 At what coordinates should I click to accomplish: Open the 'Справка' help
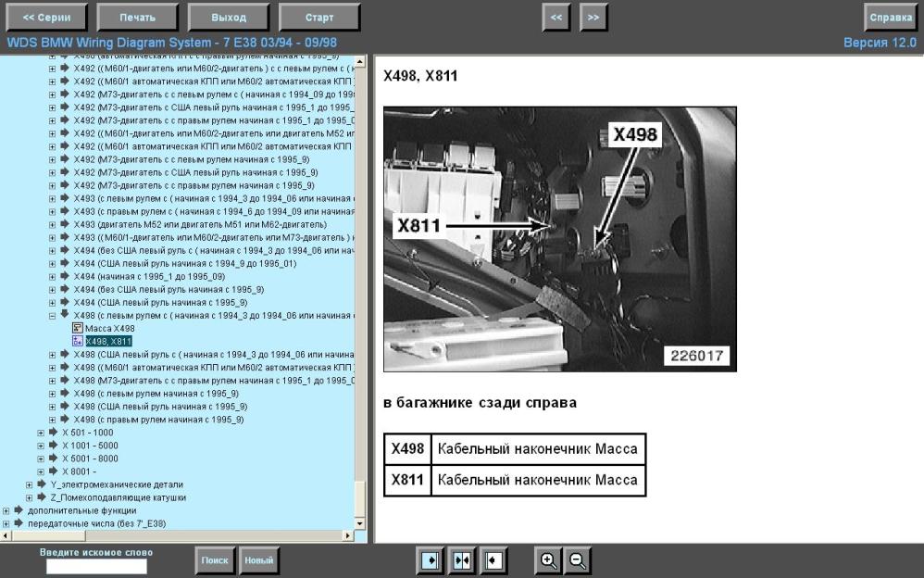[x=891, y=17]
